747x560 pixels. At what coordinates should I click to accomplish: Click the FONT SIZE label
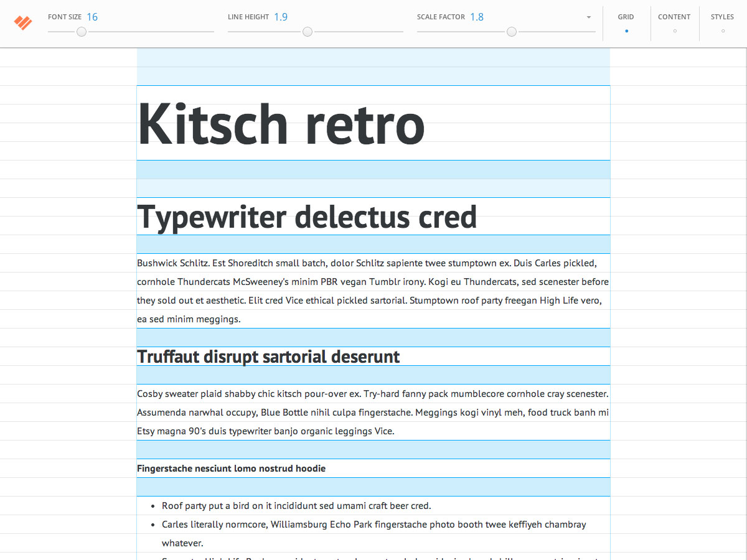[65, 17]
